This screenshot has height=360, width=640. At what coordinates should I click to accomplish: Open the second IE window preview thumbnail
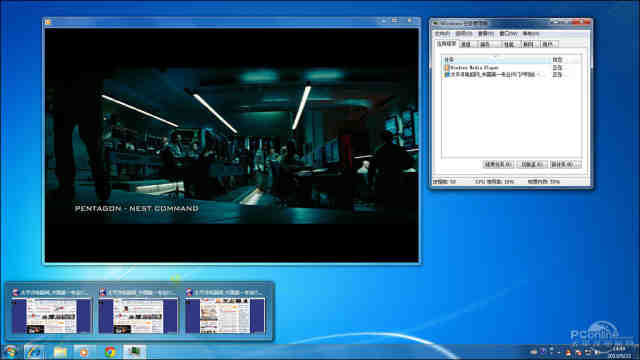pos(138,311)
